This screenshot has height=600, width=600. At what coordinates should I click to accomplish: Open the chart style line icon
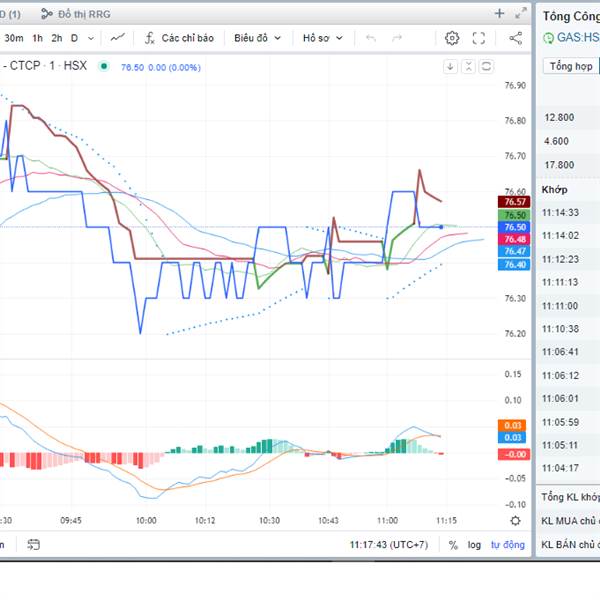(x=118, y=38)
